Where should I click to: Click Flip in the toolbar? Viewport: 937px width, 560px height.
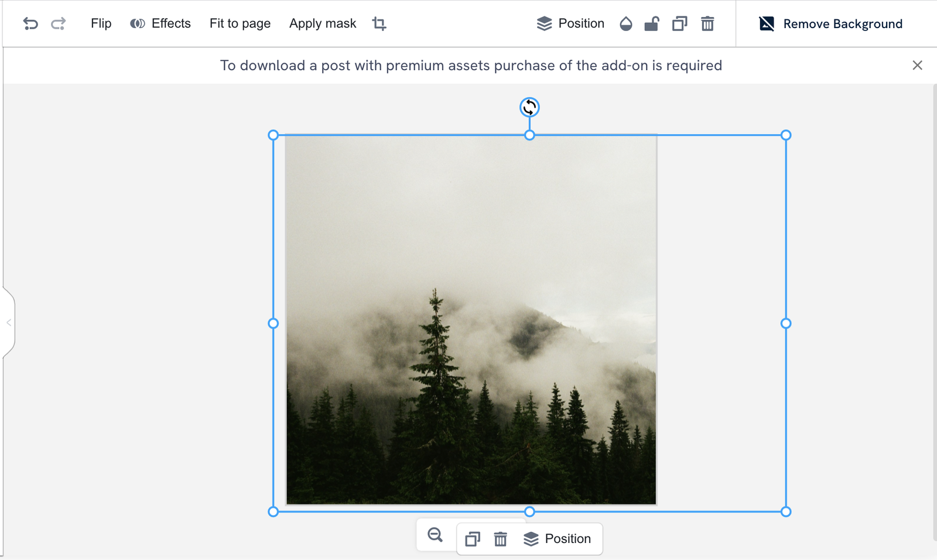tap(101, 23)
